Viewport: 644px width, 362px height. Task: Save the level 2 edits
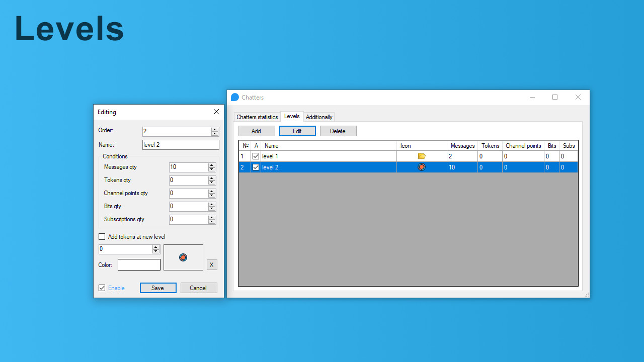[158, 288]
